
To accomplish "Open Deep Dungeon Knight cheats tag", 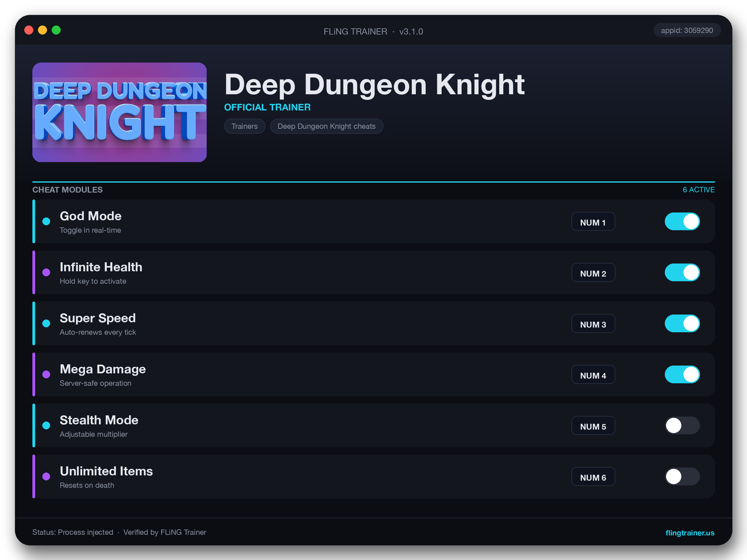I will pos(327,126).
